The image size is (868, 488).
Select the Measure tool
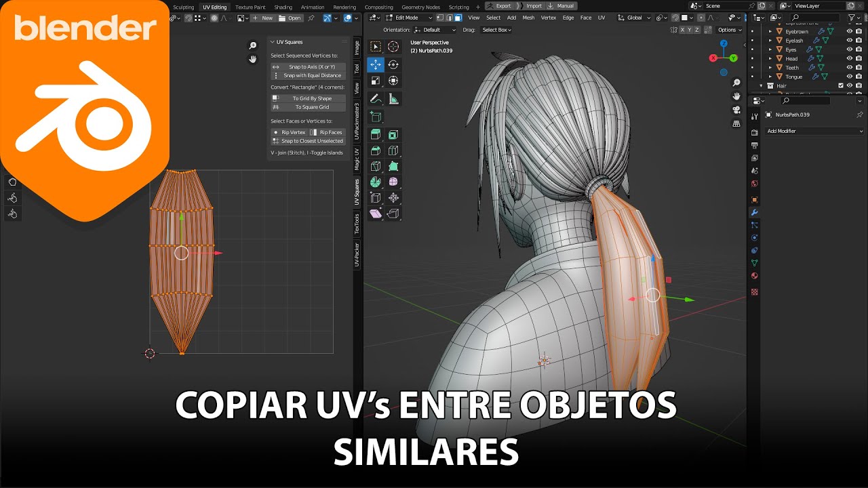[x=393, y=99]
